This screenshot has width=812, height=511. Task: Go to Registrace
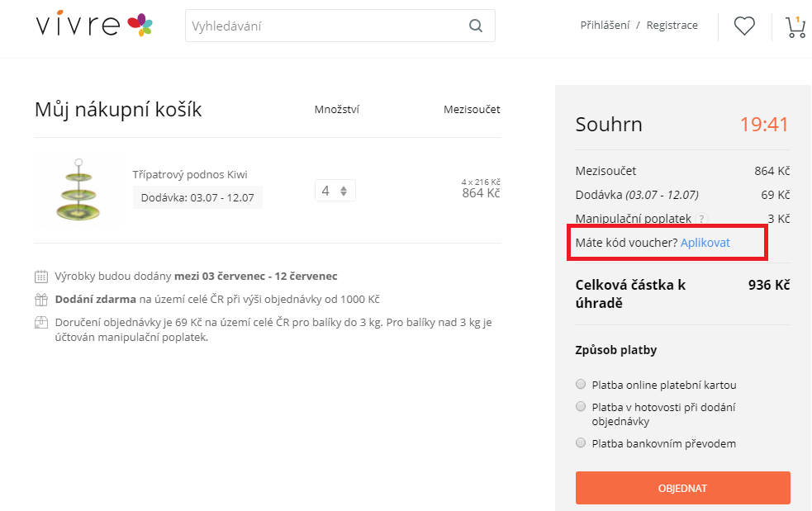point(672,26)
